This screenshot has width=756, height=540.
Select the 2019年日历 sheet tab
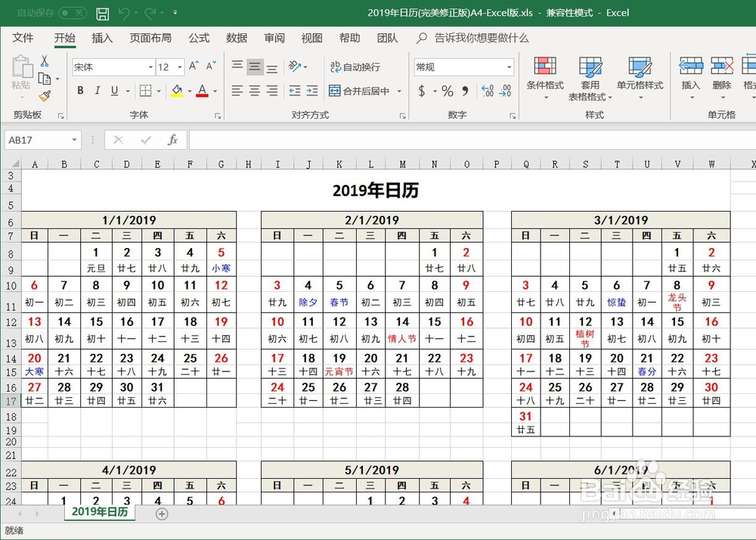[98, 512]
